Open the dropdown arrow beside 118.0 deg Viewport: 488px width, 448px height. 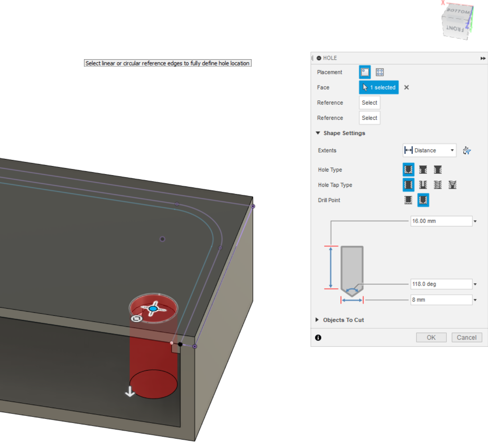coord(475,284)
